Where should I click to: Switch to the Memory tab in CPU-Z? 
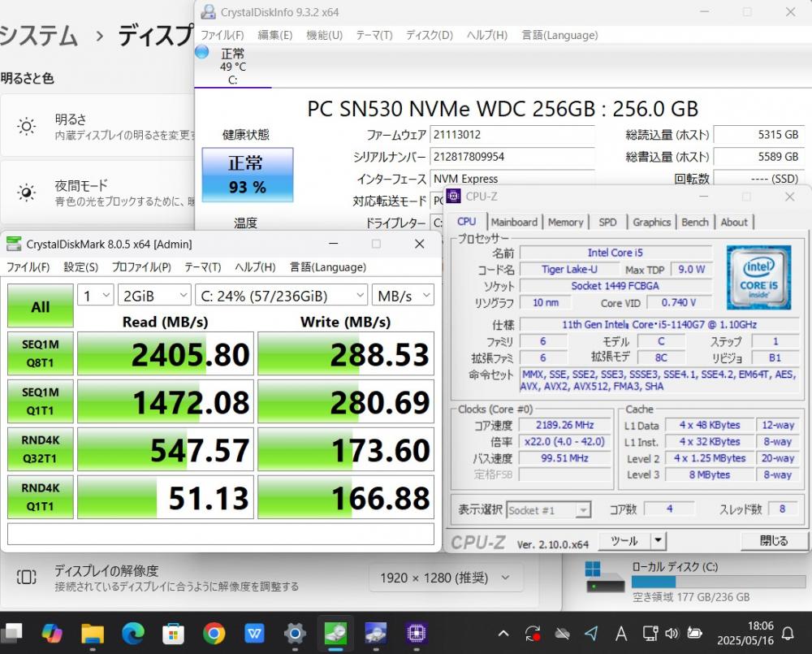565,223
